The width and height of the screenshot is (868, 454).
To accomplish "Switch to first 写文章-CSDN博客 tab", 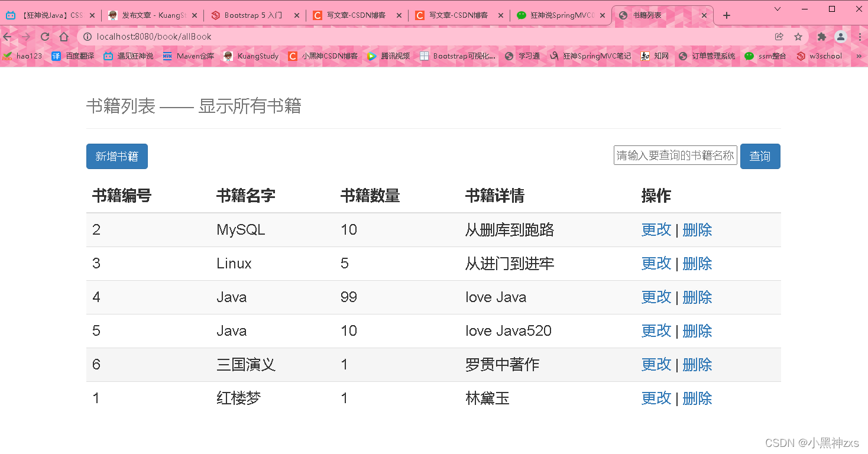I will coord(357,15).
